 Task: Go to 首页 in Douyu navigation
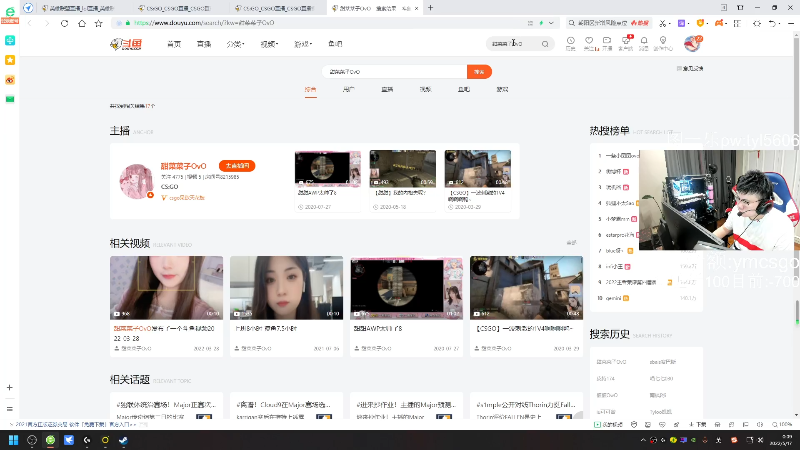pos(174,44)
